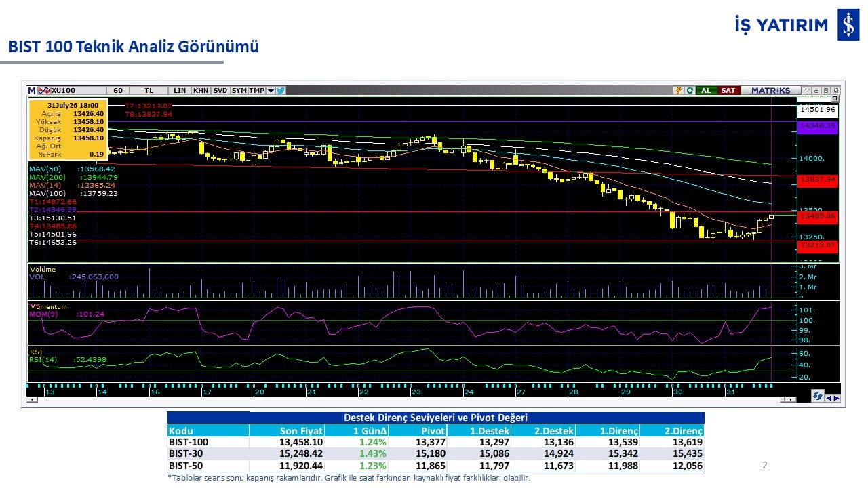The image size is (868, 488).
Task: Click the BIST 100 Teknik Analiz Görünümü title
Action: click(134, 47)
